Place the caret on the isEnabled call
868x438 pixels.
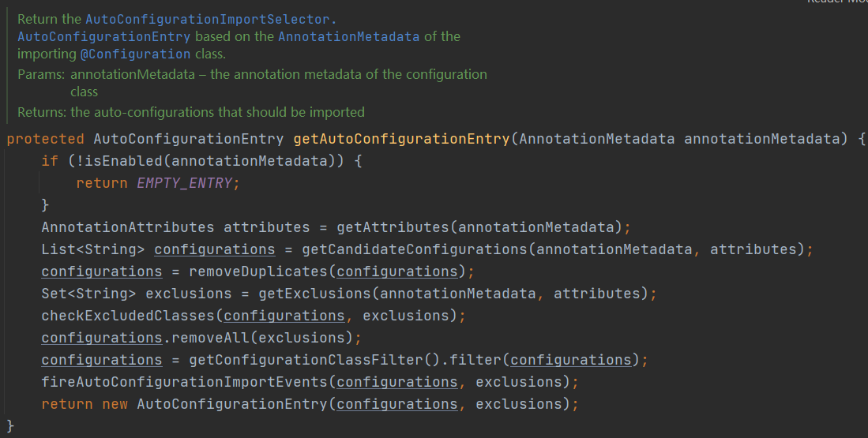coord(123,161)
